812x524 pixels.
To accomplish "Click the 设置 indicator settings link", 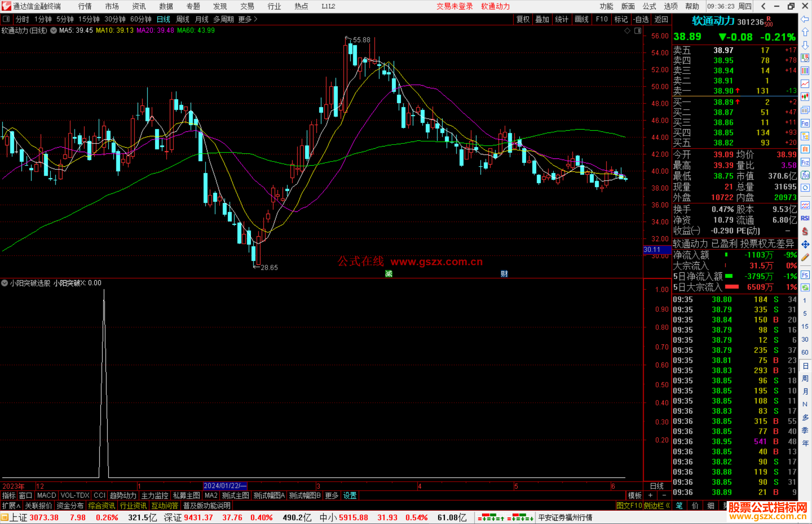I will pos(350,495).
